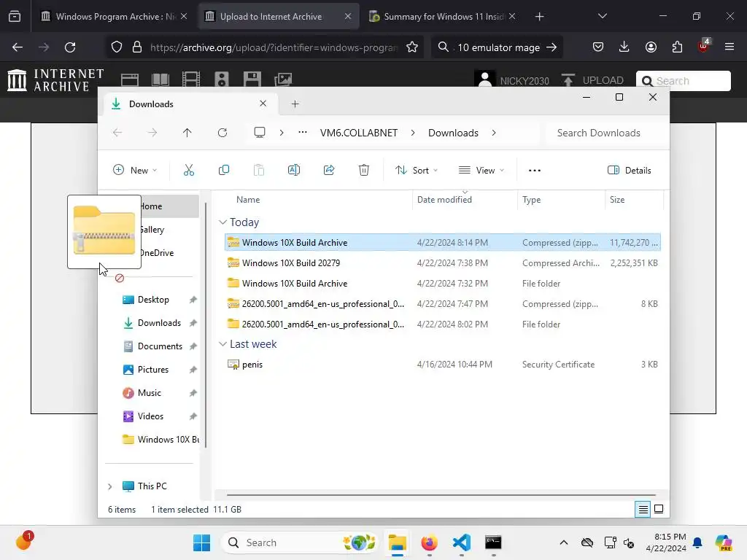Click the Internet Archive Search field

[x=683, y=80]
